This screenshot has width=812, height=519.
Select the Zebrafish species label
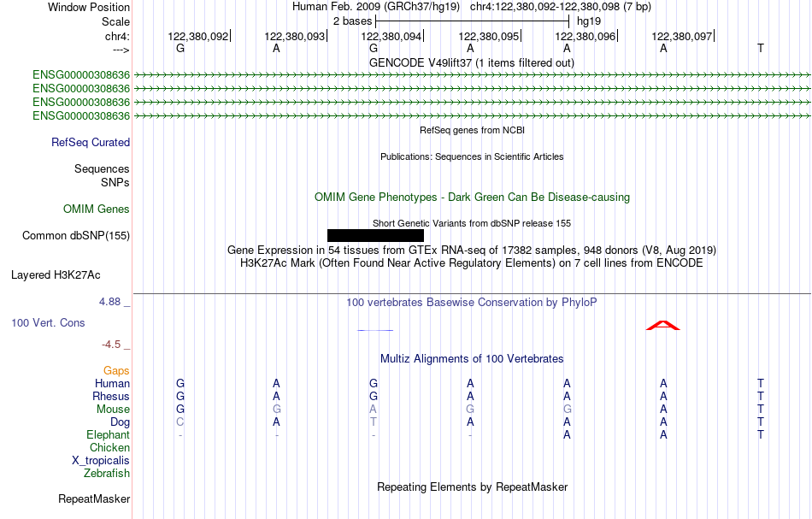tap(107, 473)
